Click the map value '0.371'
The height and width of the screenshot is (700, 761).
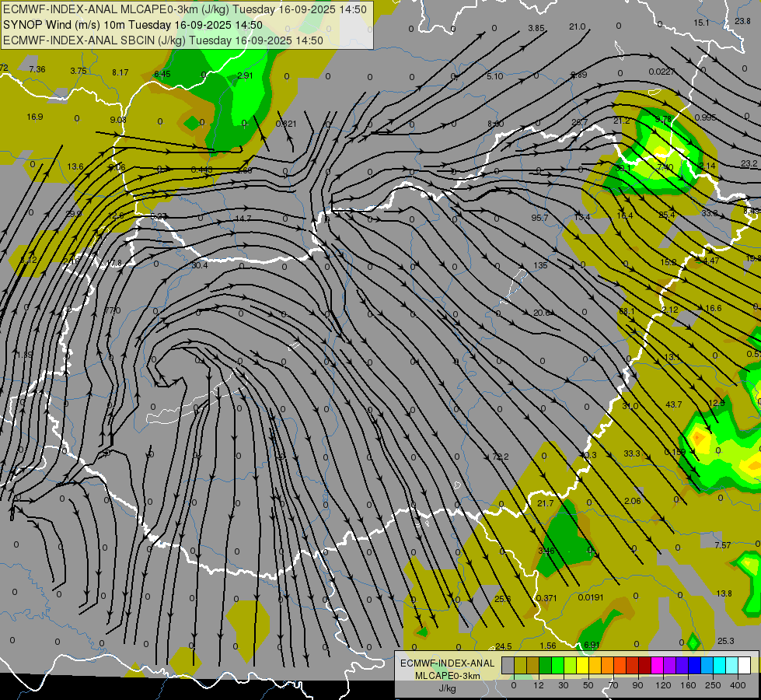tap(546, 598)
